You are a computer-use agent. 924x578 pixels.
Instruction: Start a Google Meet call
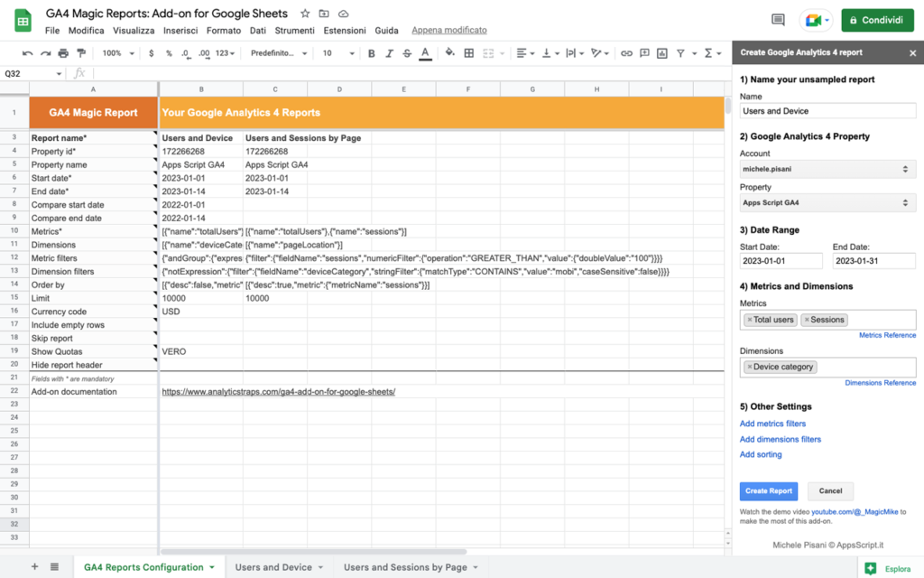816,20
